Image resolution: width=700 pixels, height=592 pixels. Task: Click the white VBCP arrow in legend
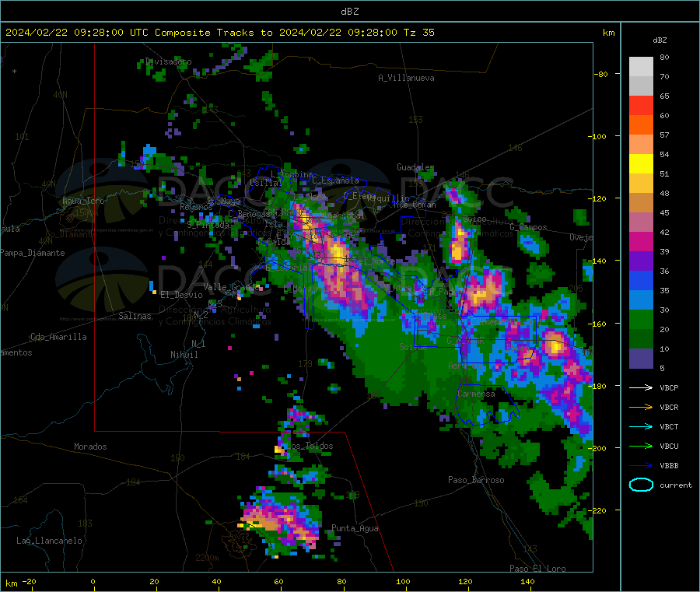pos(641,387)
